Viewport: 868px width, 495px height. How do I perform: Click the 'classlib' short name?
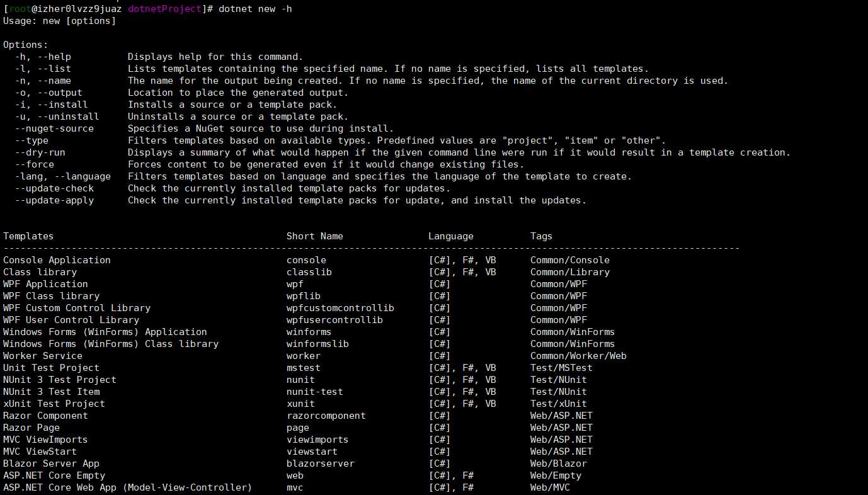pos(309,272)
